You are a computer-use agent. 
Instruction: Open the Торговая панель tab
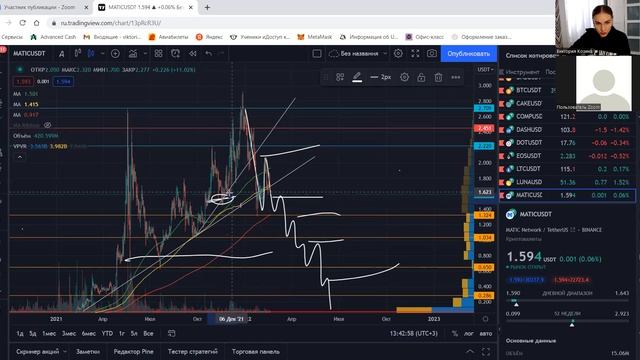[x=256, y=351]
